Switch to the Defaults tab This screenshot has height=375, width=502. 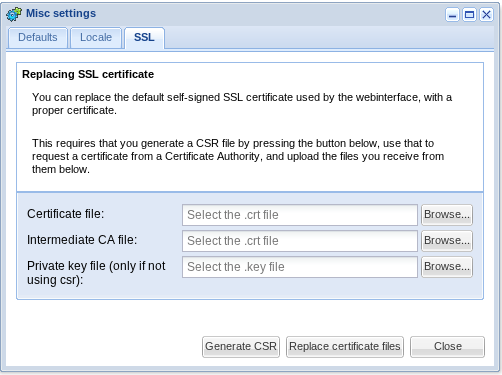click(38, 38)
